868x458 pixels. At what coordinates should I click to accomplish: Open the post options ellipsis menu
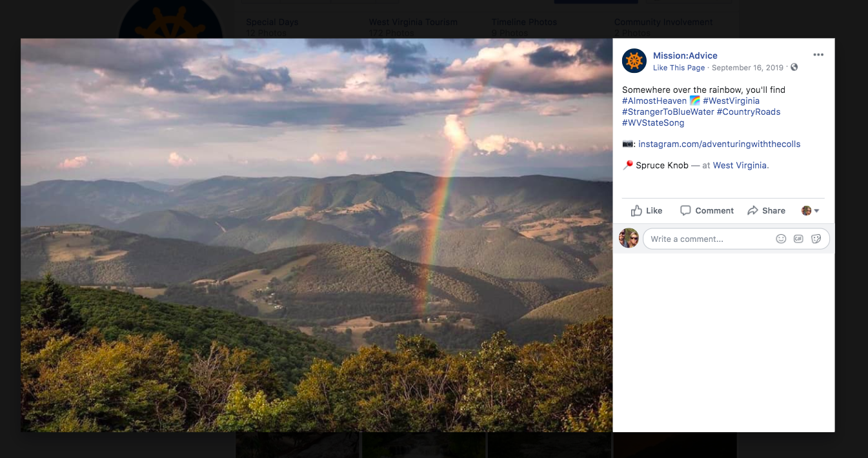click(x=818, y=55)
